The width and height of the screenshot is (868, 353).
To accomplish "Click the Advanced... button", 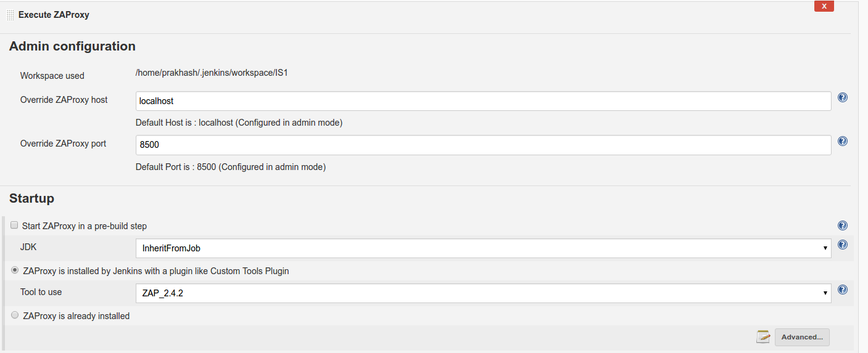I will pos(802,337).
